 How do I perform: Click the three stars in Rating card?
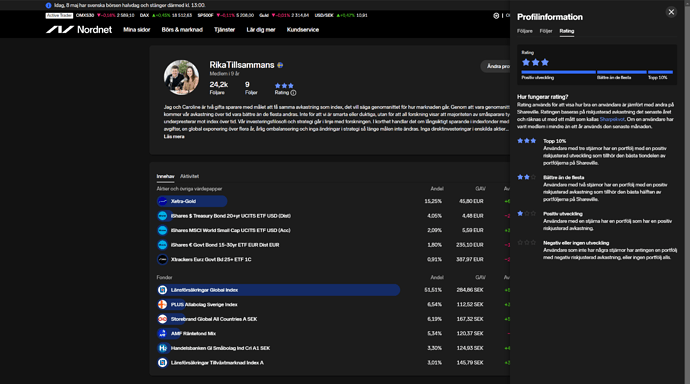(x=535, y=62)
